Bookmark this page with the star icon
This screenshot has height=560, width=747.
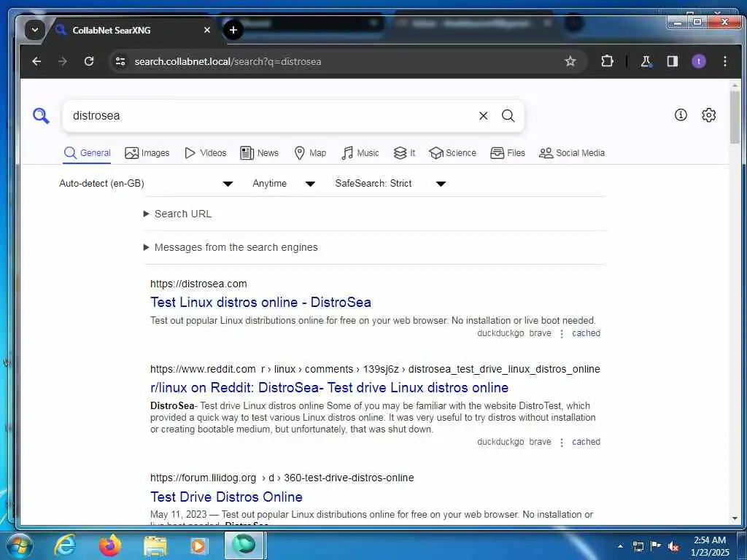(570, 61)
